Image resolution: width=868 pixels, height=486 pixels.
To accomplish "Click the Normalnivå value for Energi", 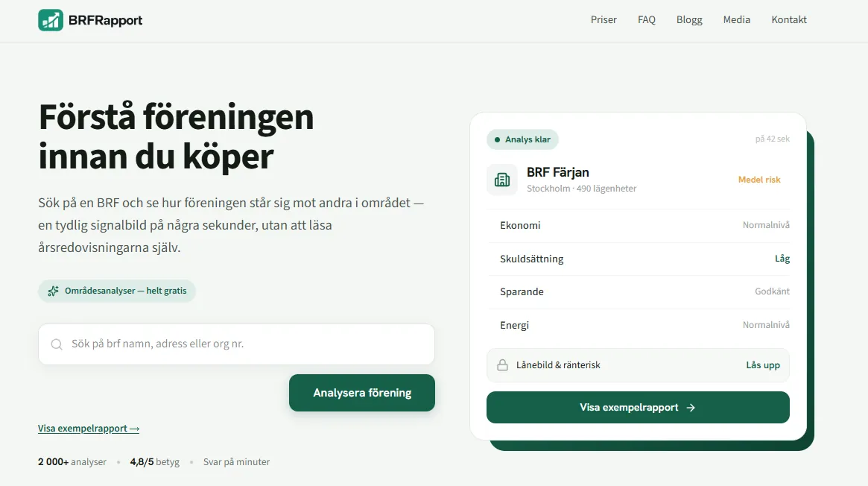I will (766, 324).
